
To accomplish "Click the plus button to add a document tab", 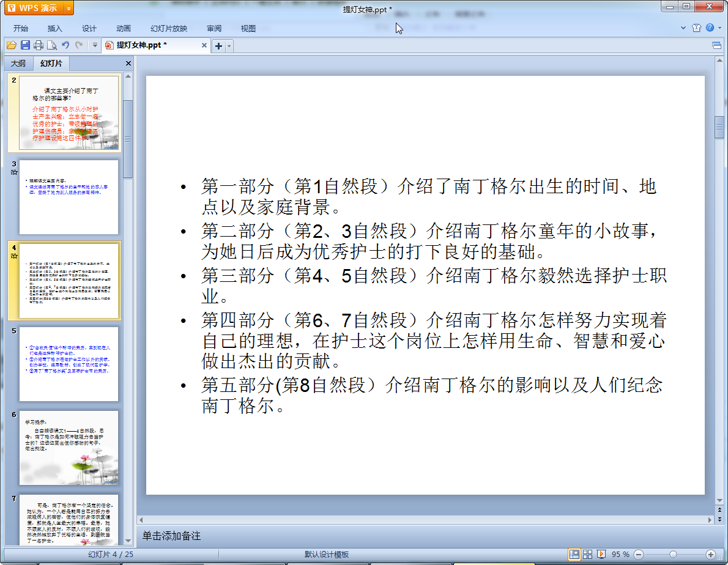I will tap(218, 46).
